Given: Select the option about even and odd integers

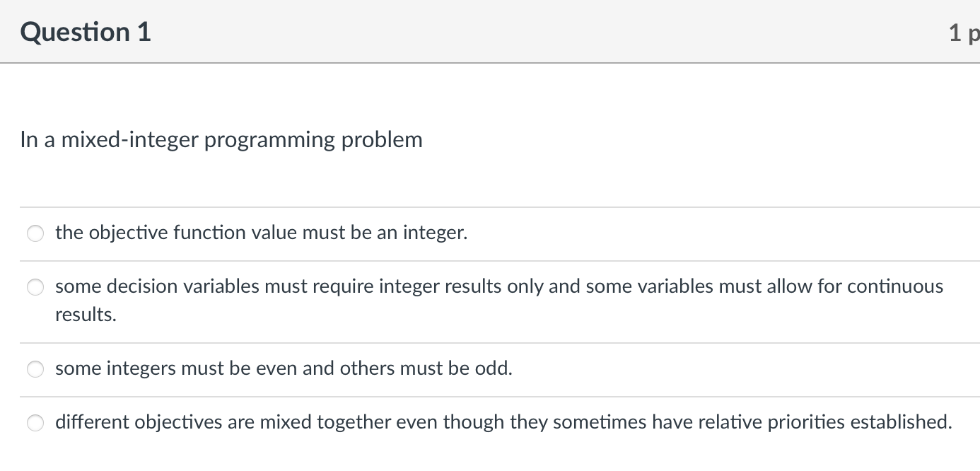Looking at the screenshot, I should (35, 368).
